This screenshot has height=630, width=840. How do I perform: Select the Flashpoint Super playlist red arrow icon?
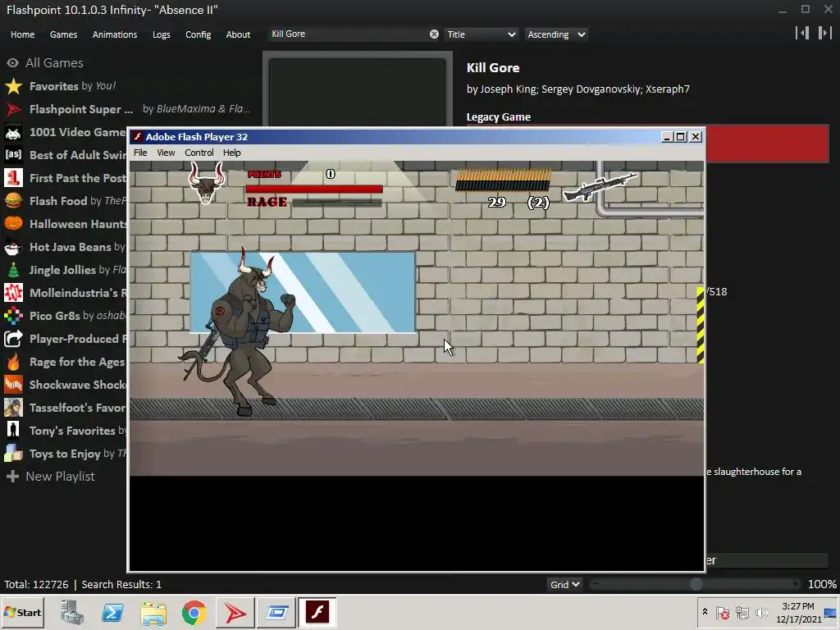tap(13, 109)
